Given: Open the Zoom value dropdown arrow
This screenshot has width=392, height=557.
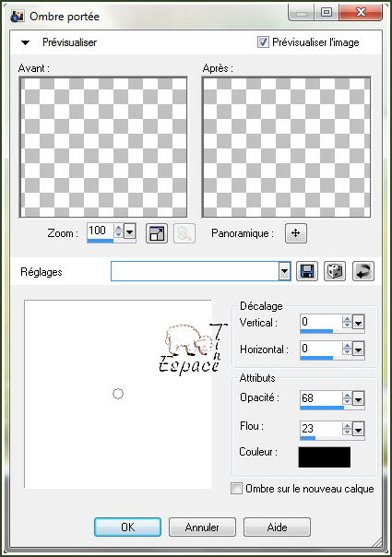Looking at the screenshot, I should point(130,232).
